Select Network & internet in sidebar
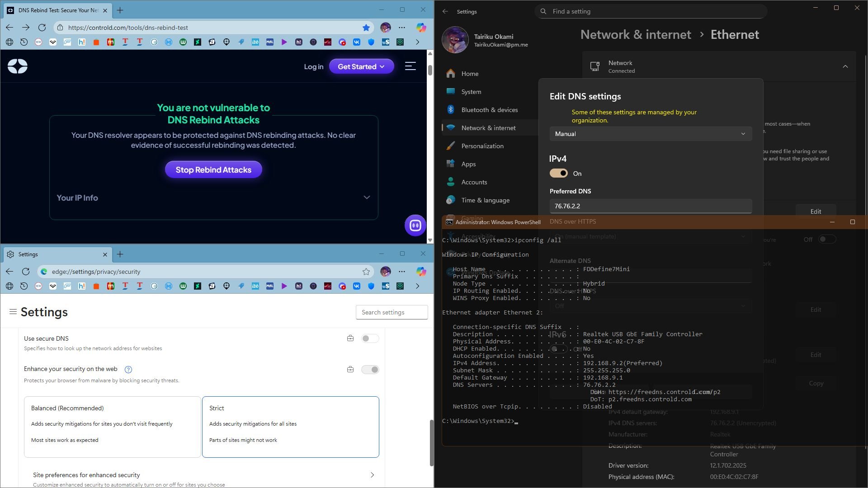The height and width of the screenshot is (488, 868). 488,128
